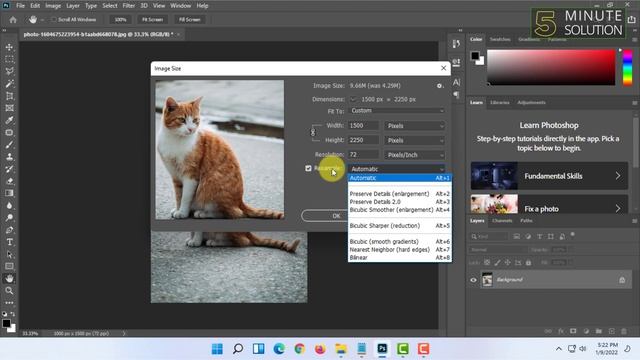This screenshot has width=640, height=360.
Task: Select the Move tool
Action: [x=9, y=47]
